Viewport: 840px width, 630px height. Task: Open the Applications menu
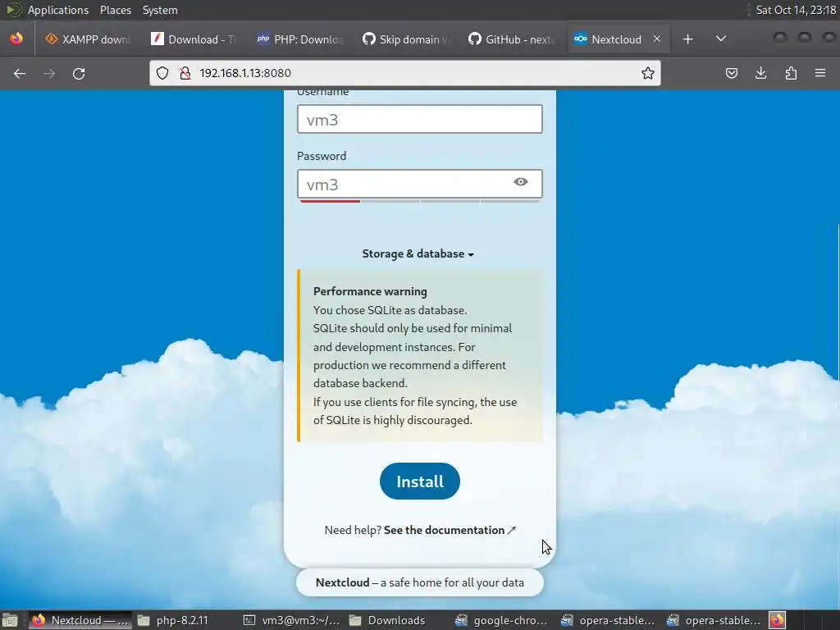(58, 10)
